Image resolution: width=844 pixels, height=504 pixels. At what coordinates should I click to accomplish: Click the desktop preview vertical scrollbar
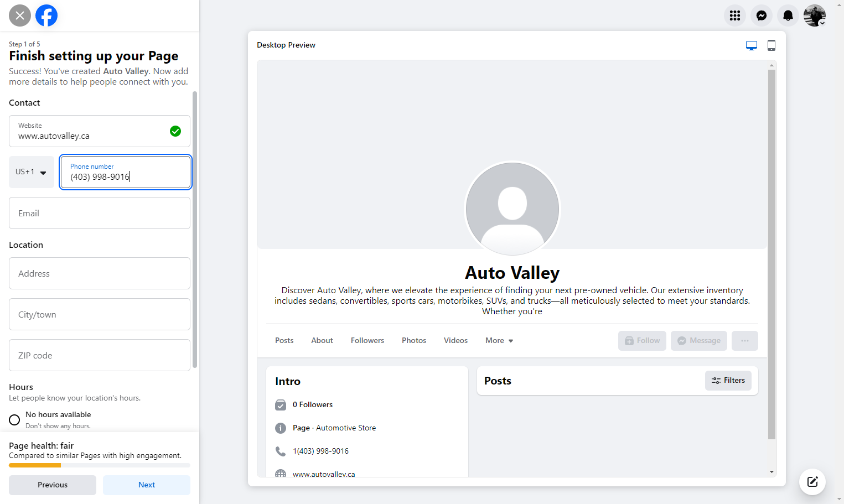click(x=771, y=254)
